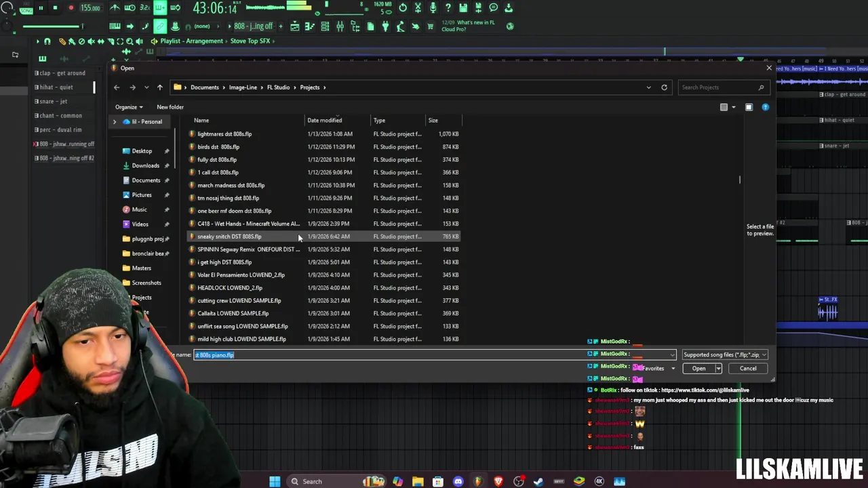
Task: Toggle typing keyboard to piano icon
Action: click(115, 26)
